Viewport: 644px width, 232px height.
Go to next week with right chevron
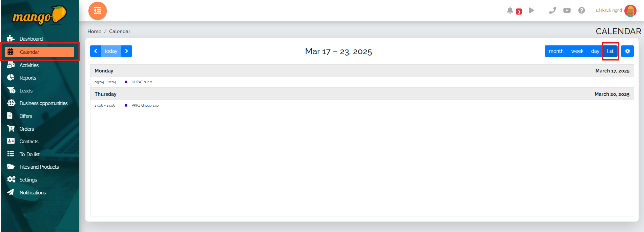click(127, 51)
